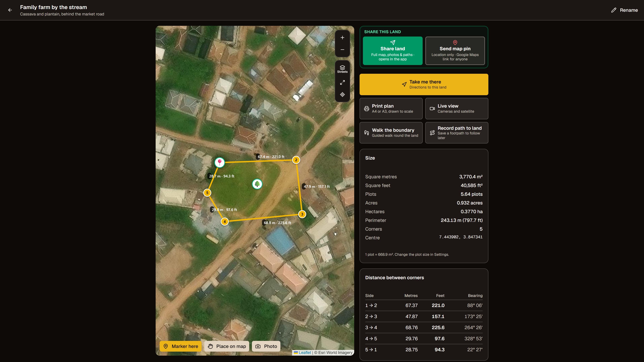Viewport: 644px width, 362px height.
Task: Click the green tree marker
Action: 257,184
